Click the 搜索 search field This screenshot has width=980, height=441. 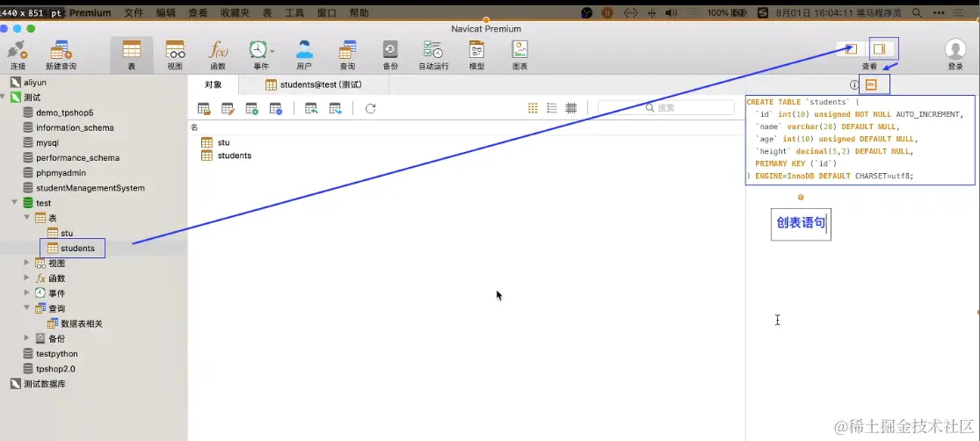click(665, 107)
